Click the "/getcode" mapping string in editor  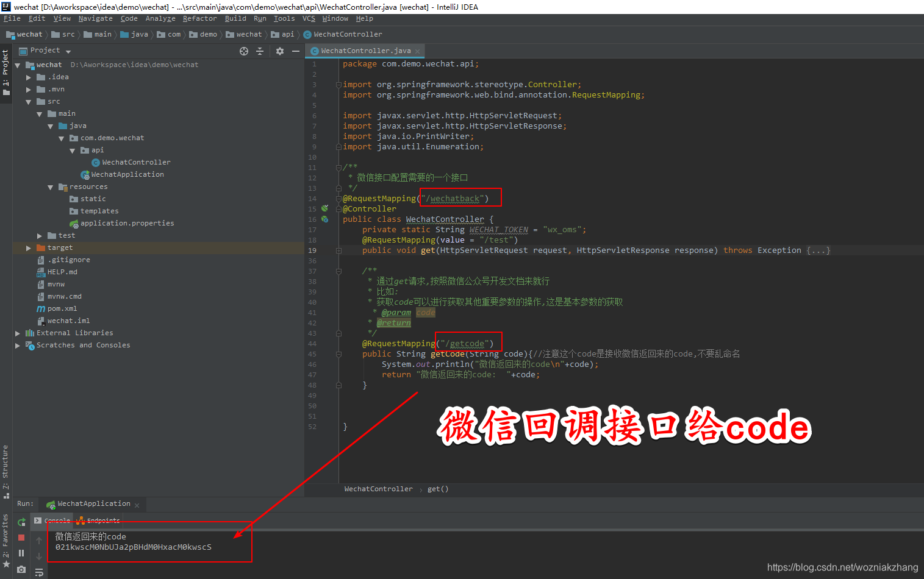pos(465,344)
